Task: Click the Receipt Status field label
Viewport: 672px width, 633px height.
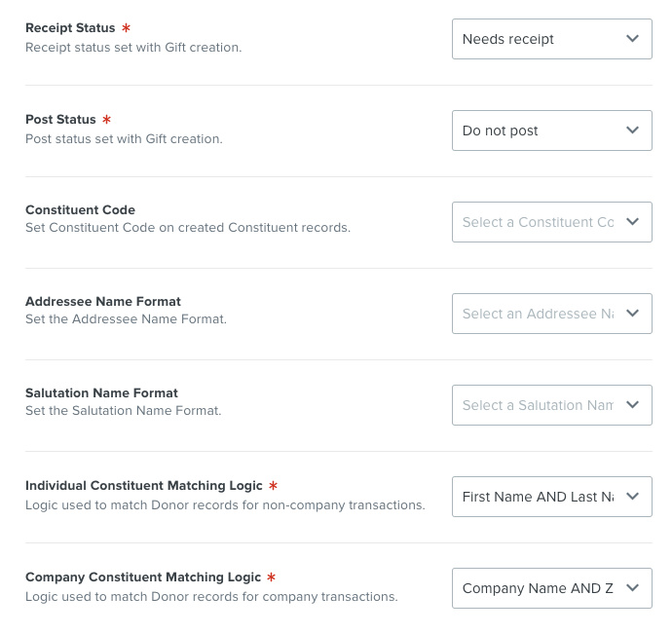Action: point(70,28)
